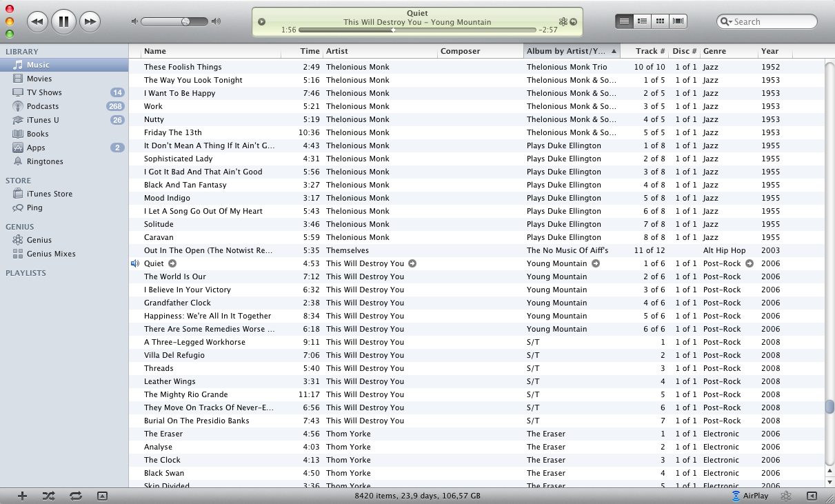Click the GENIUS section header
Viewport: 835px width, 504px height.
20,227
